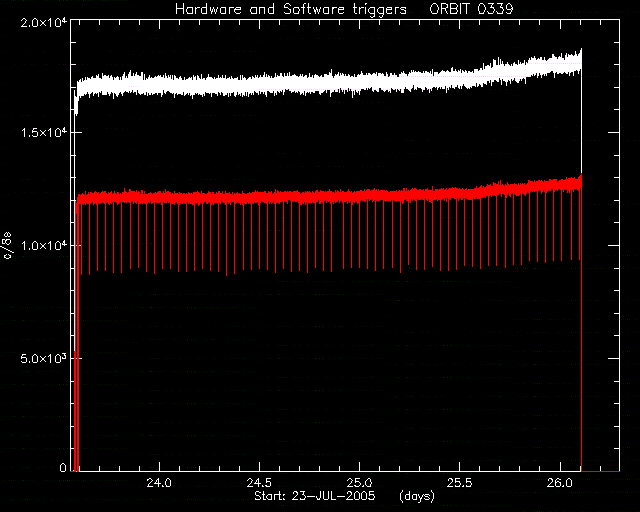Click the x-axis tick label 26.0
The height and width of the screenshot is (512, 640).
click(560, 483)
